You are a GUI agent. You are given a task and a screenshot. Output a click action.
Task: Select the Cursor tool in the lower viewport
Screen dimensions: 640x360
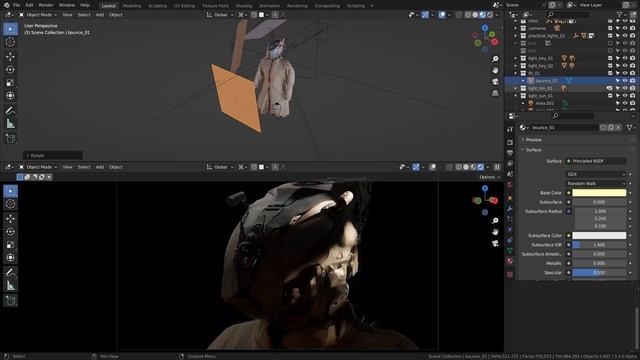point(10,204)
